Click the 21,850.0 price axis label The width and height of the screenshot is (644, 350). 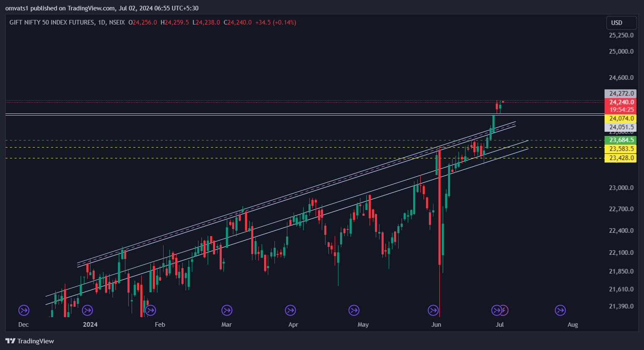click(621, 271)
